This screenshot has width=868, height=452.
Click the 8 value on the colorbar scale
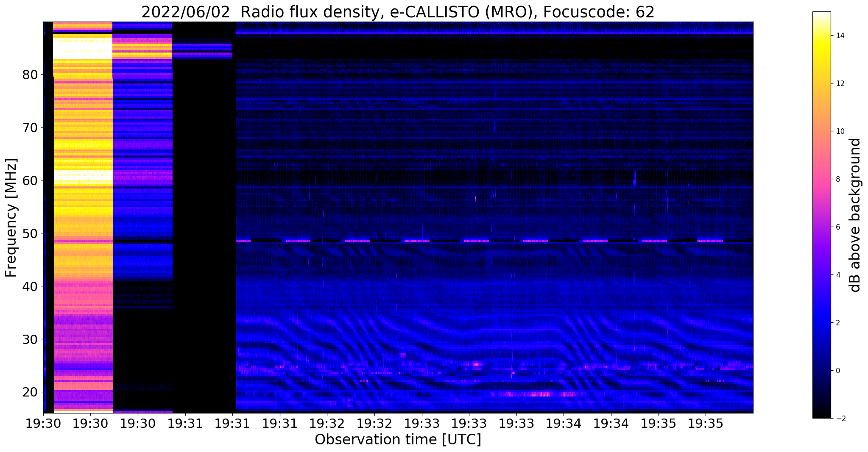(x=837, y=179)
